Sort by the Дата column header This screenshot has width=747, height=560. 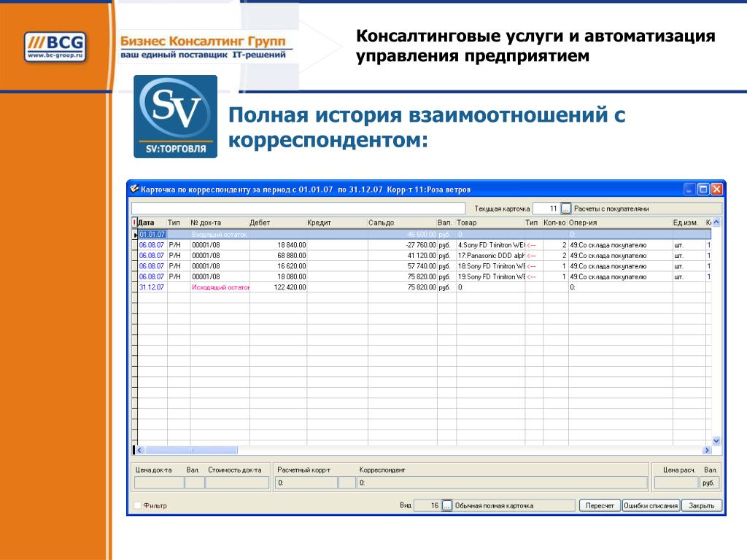tap(152, 222)
